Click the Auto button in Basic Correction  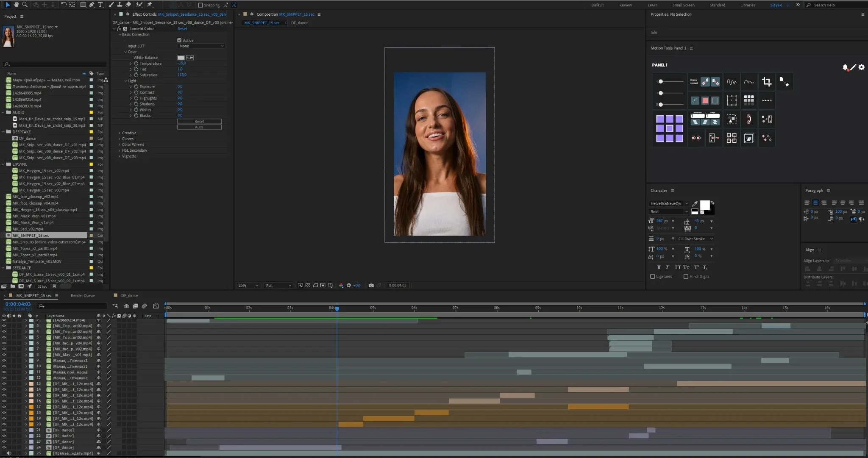point(199,127)
